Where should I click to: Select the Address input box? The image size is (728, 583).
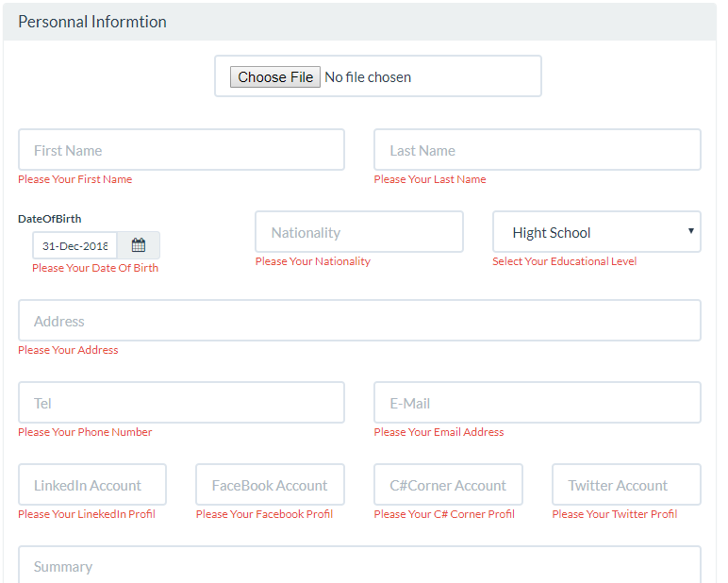359,320
